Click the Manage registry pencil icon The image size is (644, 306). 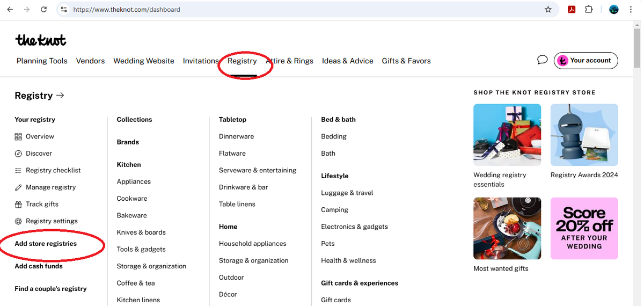(18, 187)
